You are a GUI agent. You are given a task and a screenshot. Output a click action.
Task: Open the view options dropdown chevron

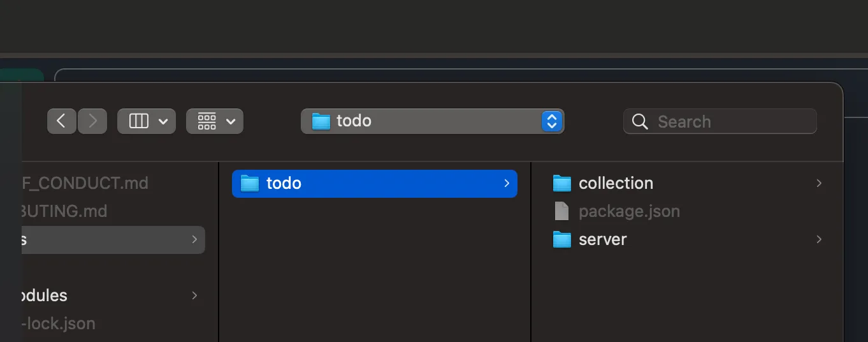[163, 121]
